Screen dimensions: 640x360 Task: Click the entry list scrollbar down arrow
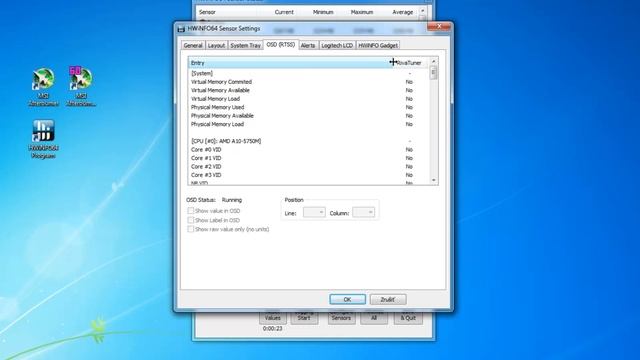(x=433, y=180)
